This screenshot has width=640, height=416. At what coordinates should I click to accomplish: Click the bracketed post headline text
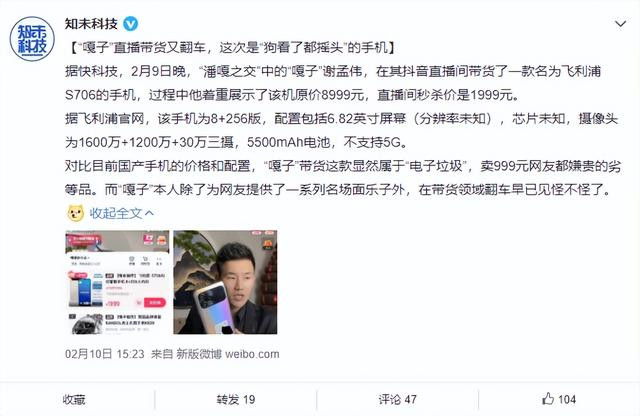tap(231, 48)
